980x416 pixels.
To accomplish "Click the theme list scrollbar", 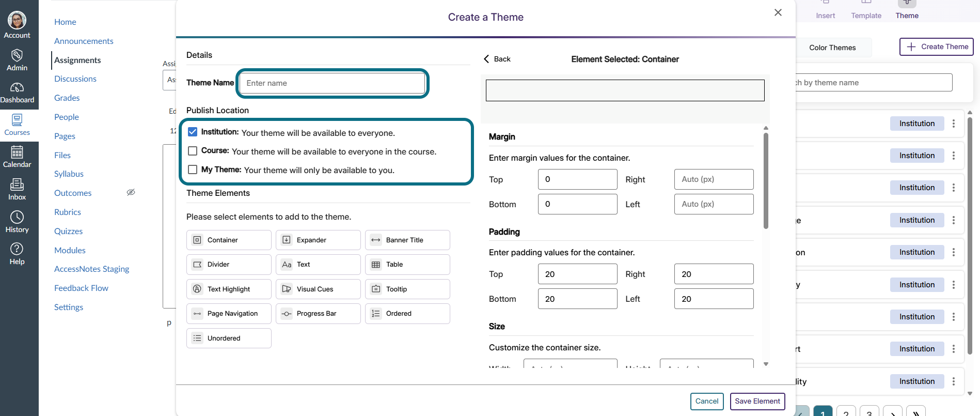I will (x=970, y=236).
